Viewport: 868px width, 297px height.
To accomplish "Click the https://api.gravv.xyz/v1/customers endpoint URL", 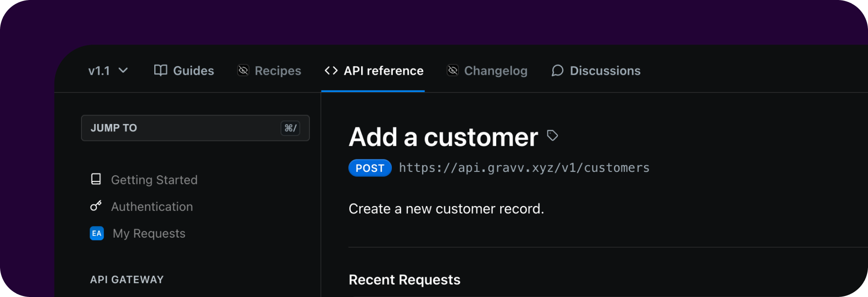I will pyautogui.click(x=524, y=168).
